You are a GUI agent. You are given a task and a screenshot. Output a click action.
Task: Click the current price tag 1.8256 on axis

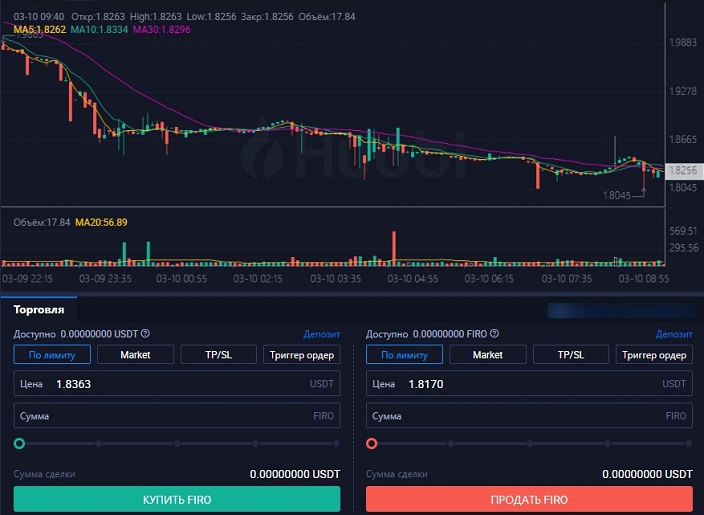point(683,171)
